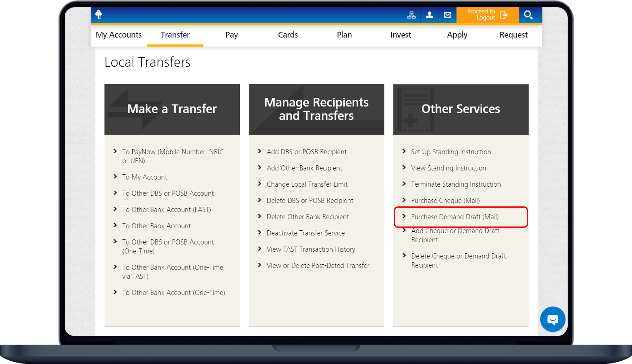Image resolution: width=632 pixels, height=364 pixels.
Task: Open the messages envelope icon
Action: point(448,15)
